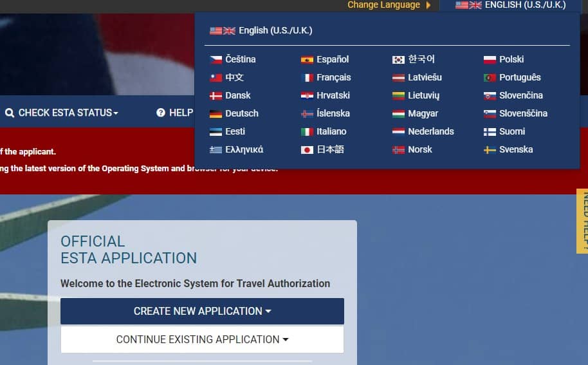Switch language to Polski
Screen dimensions: 588x365
pos(504,59)
